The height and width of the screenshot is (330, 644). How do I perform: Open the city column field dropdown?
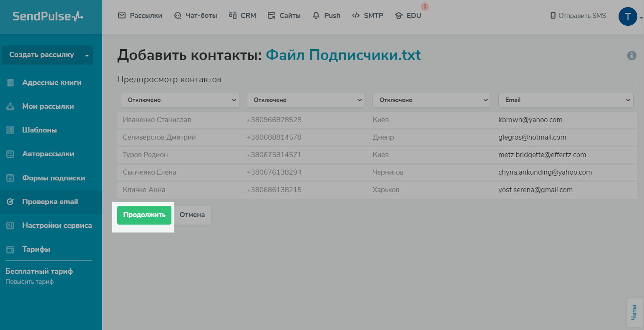pyautogui.click(x=431, y=100)
